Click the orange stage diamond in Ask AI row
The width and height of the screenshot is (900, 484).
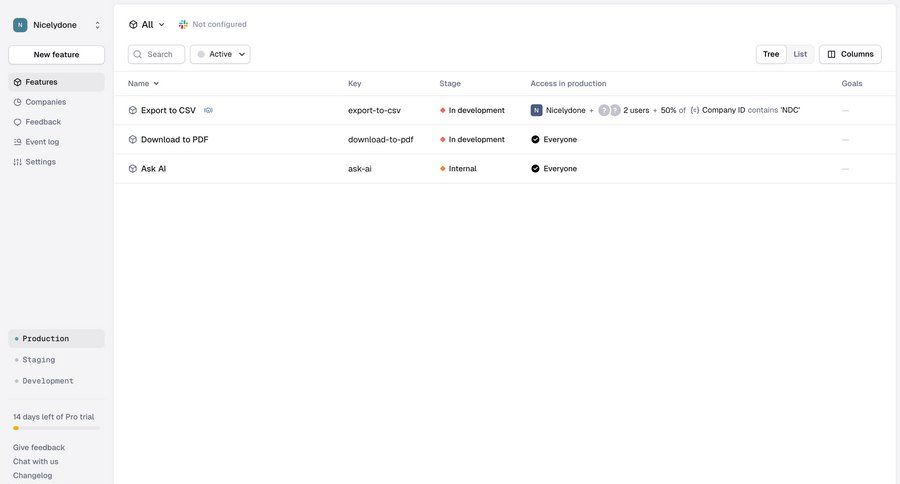coord(443,169)
